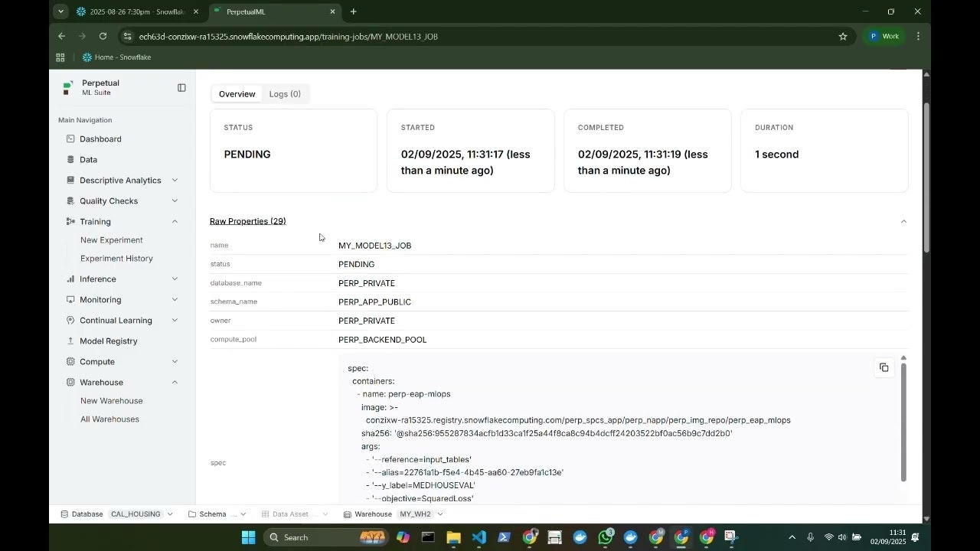Open the Data Asset dropdown
The image size is (980, 551).
click(295, 514)
